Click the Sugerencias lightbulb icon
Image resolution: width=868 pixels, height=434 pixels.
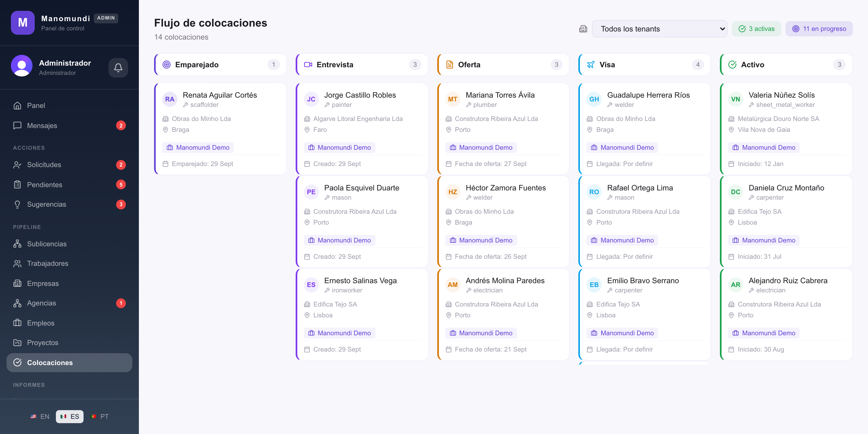(17, 204)
